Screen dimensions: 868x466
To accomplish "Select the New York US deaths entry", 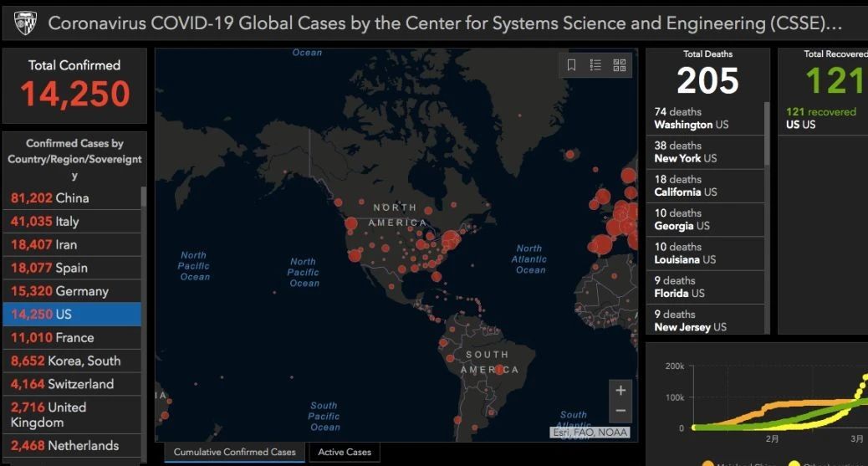I will pos(704,152).
